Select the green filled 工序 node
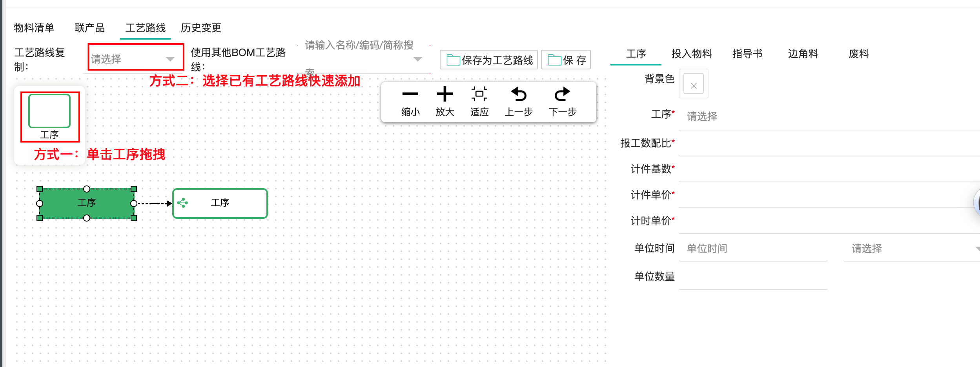The height and width of the screenshot is (367, 980). [x=86, y=203]
